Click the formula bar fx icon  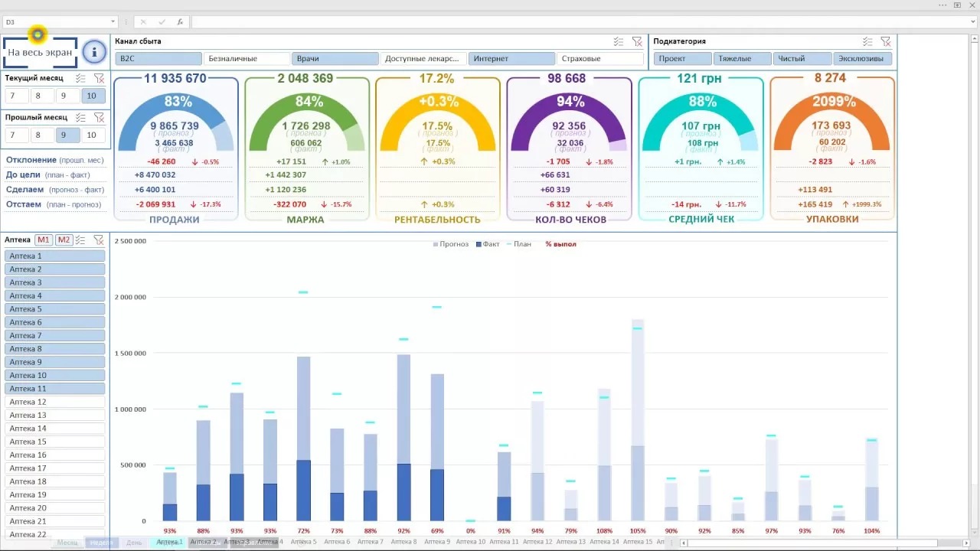point(180,22)
